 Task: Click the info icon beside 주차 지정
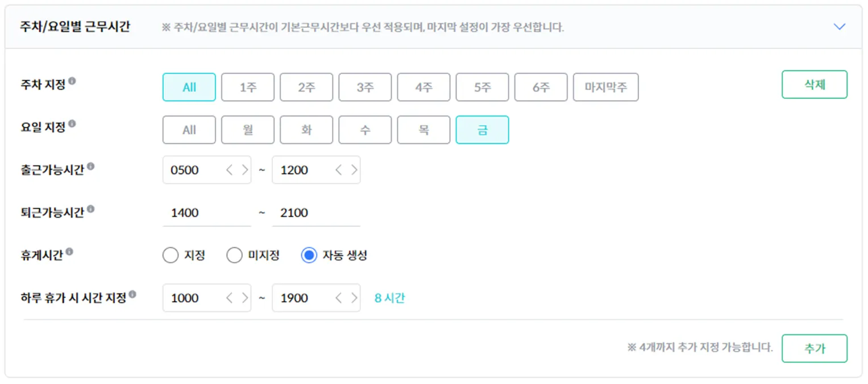click(x=72, y=81)
